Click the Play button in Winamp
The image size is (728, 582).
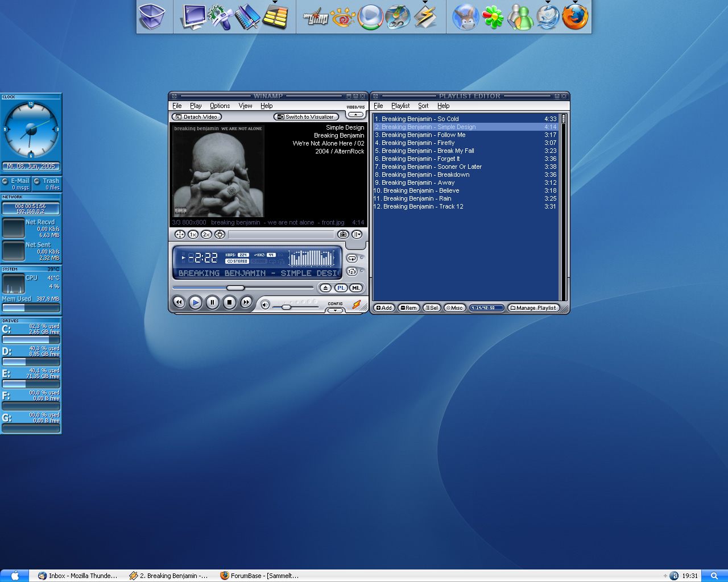(x=195, y=302)
